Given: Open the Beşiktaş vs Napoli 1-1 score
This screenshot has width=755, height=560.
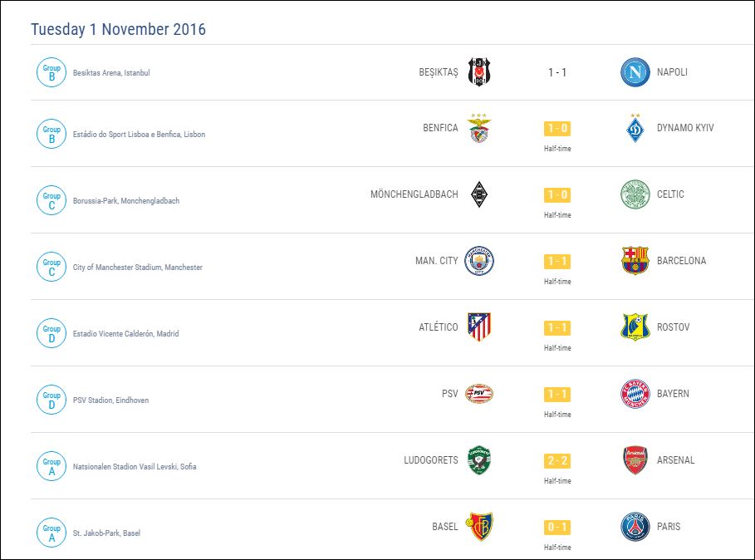Looking at the screenshot, I should (x=557, y=72).
